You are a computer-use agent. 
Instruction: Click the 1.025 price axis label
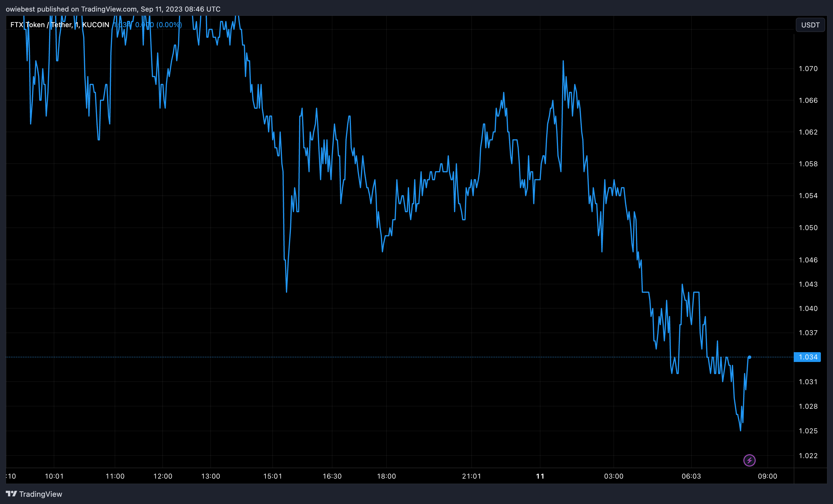[808, 431]
